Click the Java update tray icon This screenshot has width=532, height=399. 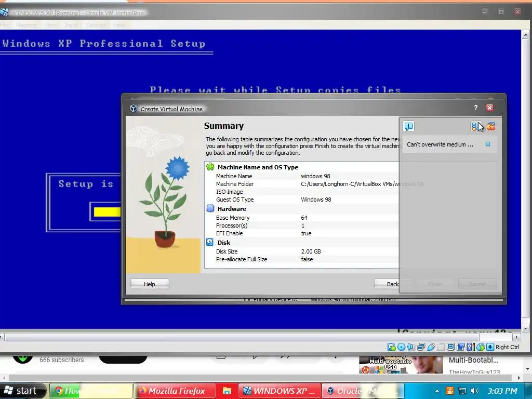coord(450,391)
